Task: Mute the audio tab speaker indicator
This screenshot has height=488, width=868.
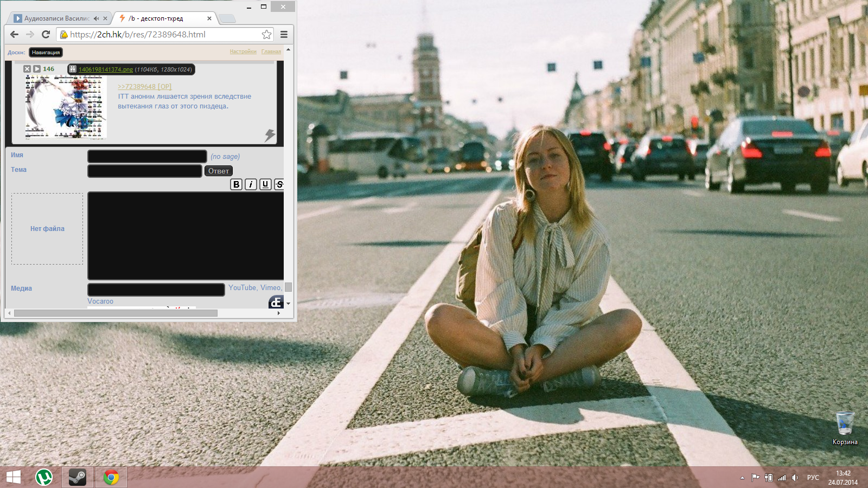Action: (96, 18)
